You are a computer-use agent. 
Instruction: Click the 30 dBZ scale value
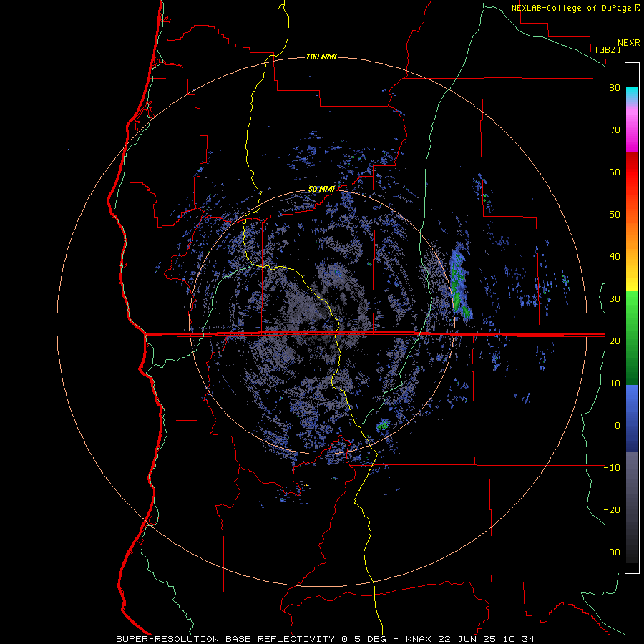click(x=615, y=298)
